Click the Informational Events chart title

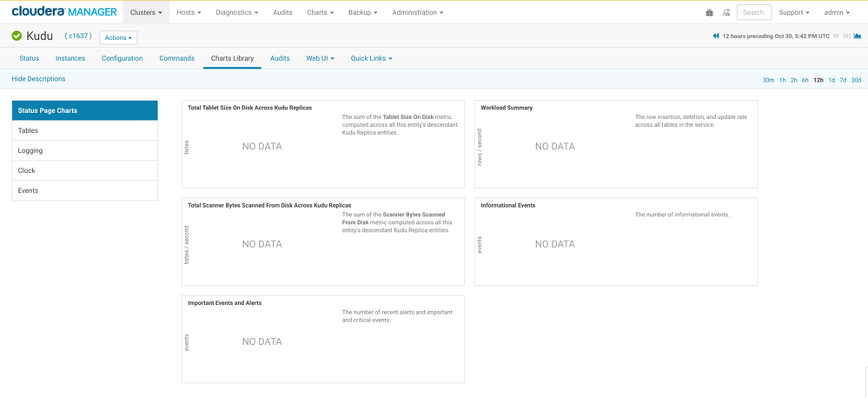coord(507,205)
